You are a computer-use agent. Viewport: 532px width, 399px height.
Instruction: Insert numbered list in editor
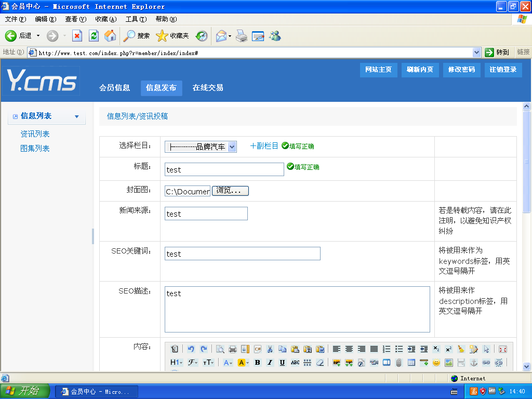point(386,349)
